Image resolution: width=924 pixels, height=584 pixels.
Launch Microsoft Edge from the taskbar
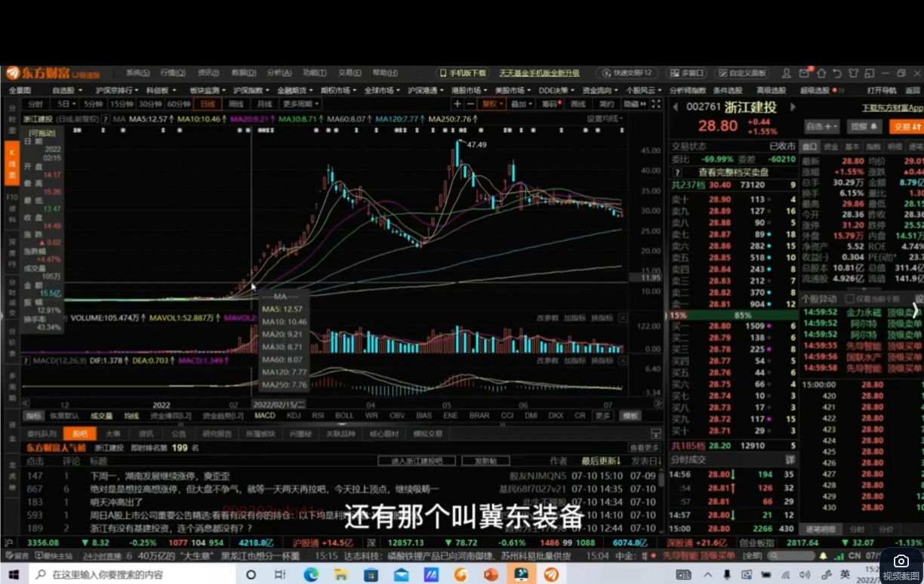[x=310, y=574]
